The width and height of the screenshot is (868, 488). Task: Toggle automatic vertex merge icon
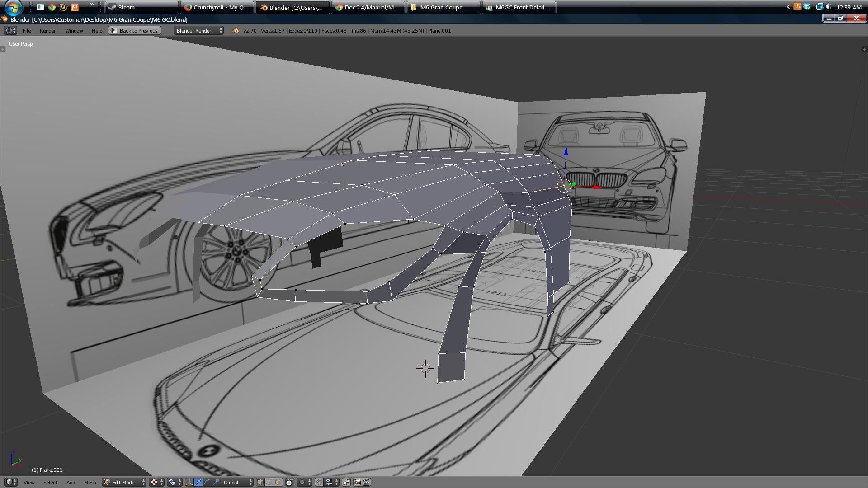point(346,482)
